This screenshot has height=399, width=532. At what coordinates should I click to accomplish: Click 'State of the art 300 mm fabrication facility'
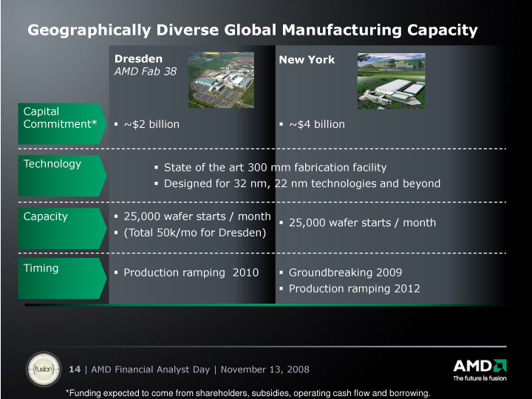pos(275,167)
